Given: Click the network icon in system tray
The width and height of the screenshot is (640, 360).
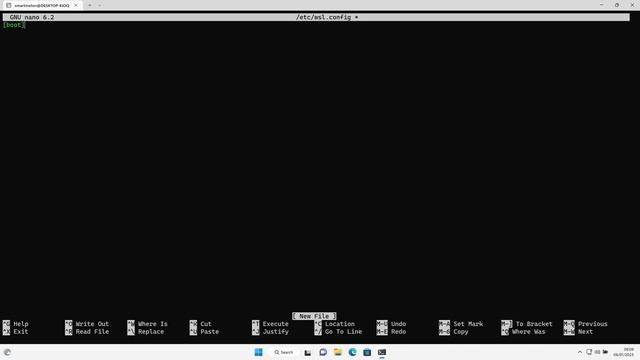Looking at the screenshot, I should [x=589, y=352].
